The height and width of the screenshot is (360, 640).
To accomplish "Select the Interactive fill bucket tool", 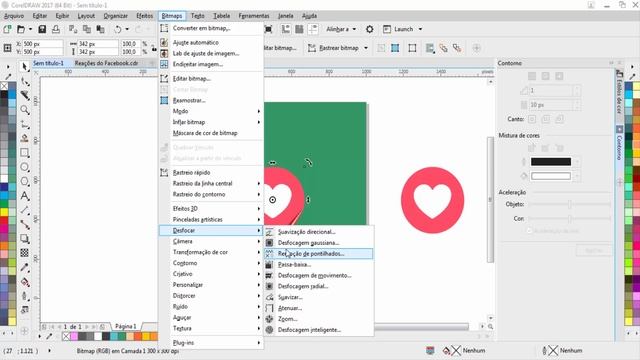I will (x=24, y=282).
